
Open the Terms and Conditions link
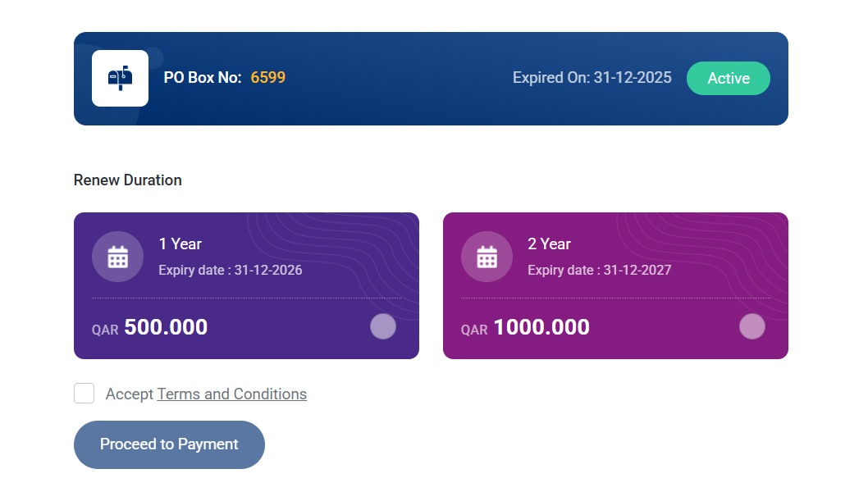[x=231, y=394]
